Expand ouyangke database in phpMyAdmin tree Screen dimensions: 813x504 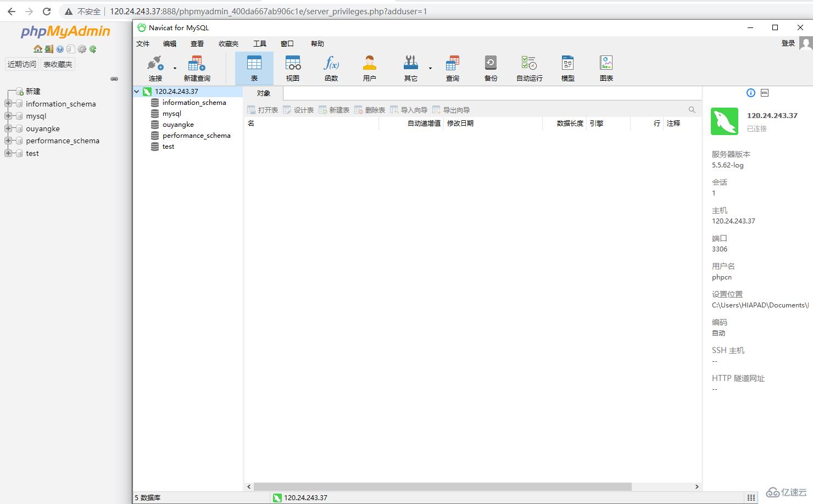coord(8,128)
